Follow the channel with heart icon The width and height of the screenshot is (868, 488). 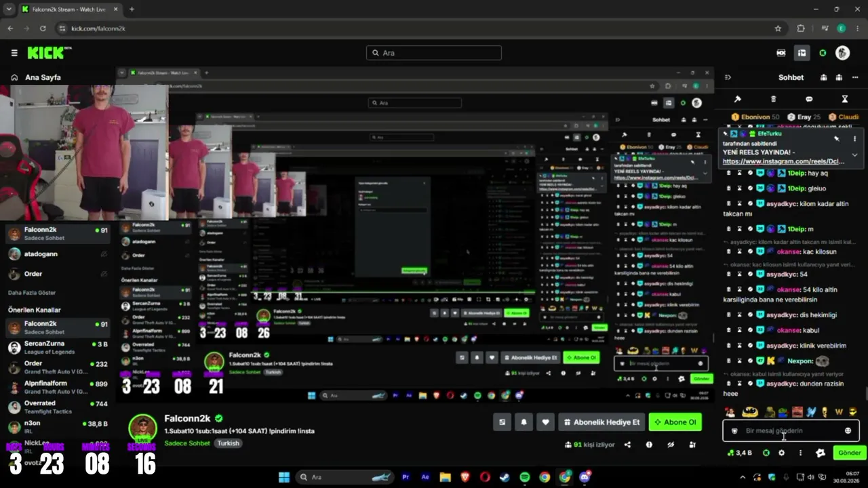tap(545, 422)
